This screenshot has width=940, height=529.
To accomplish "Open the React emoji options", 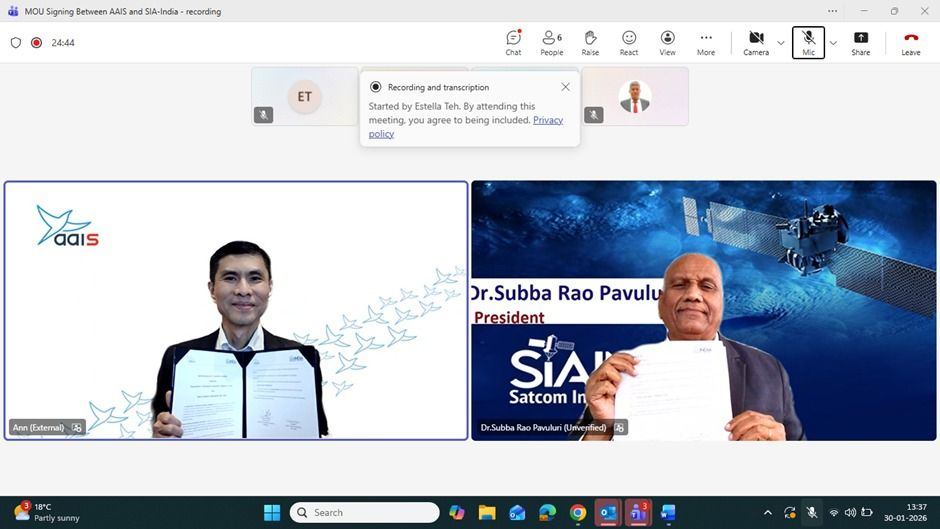I will 629,42.
